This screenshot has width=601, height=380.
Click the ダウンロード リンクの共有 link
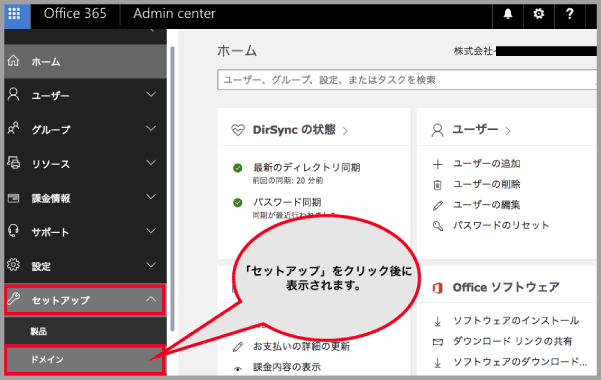[x=512, y=341]
